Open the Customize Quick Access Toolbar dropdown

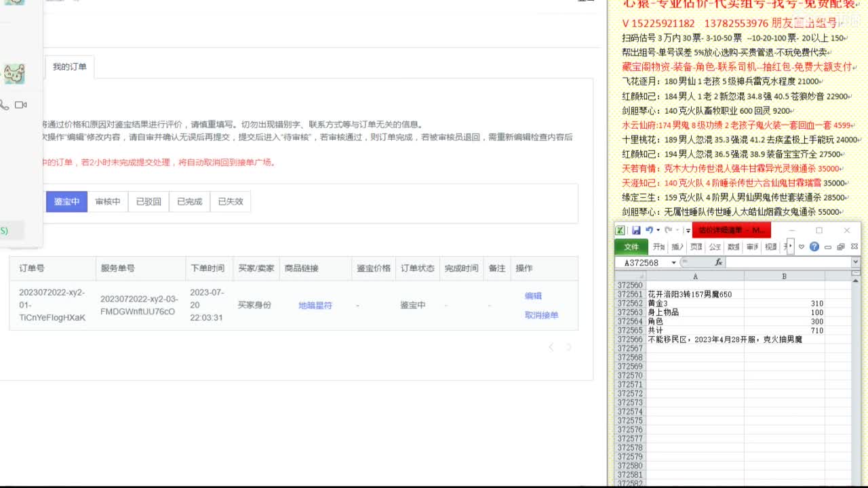click(687, 230)
